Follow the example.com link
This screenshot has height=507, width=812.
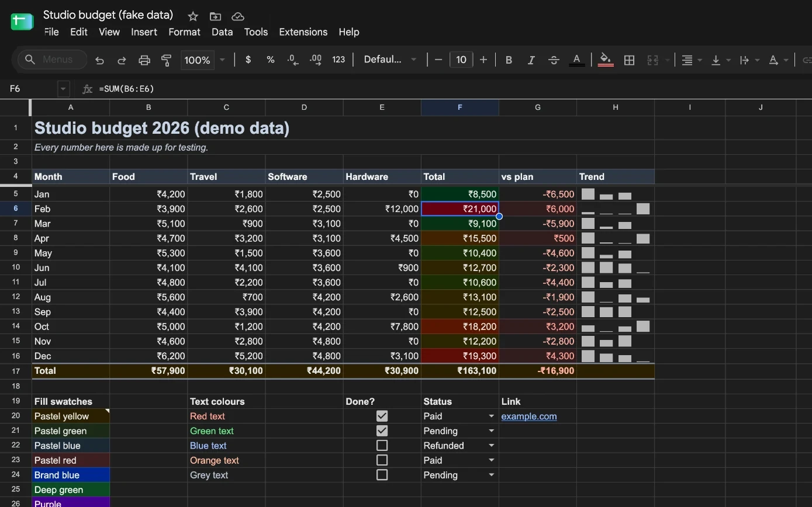pyautogui.click(x=528, y=416)
